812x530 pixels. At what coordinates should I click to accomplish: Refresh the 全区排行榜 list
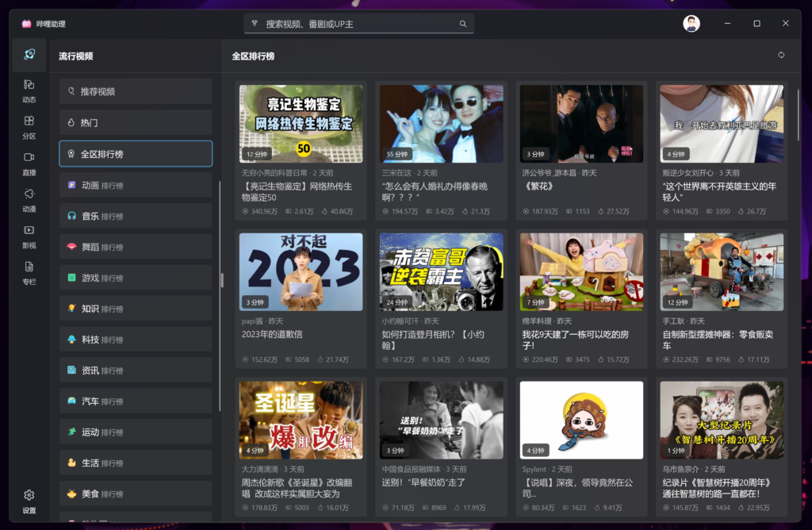pos(780,56)
